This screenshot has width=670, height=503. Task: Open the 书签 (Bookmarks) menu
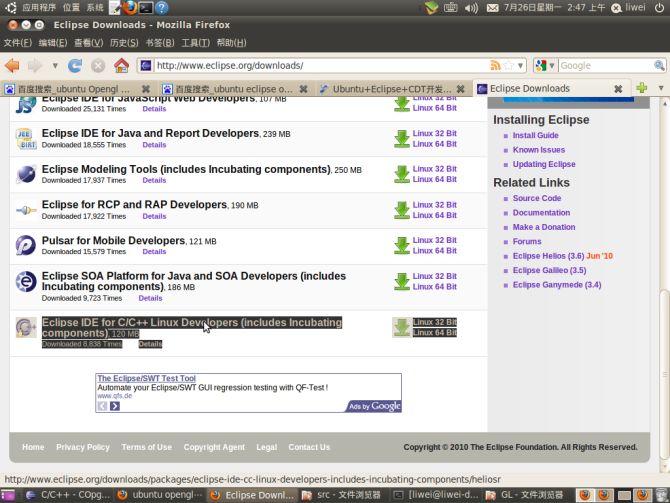[160, 43]
